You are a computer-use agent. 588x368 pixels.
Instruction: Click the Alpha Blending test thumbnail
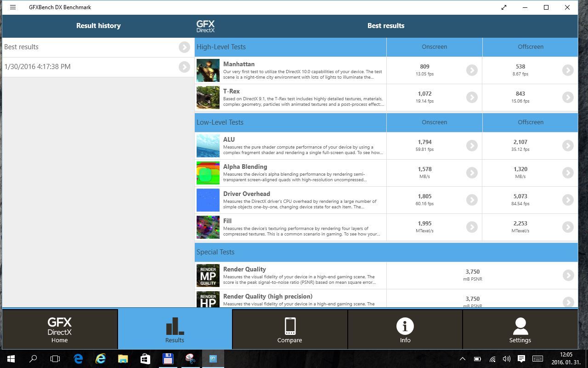(208, 173)
